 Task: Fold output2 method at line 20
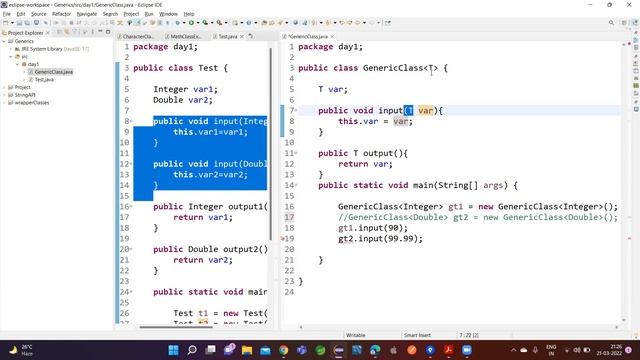click(x=131, y=249)
